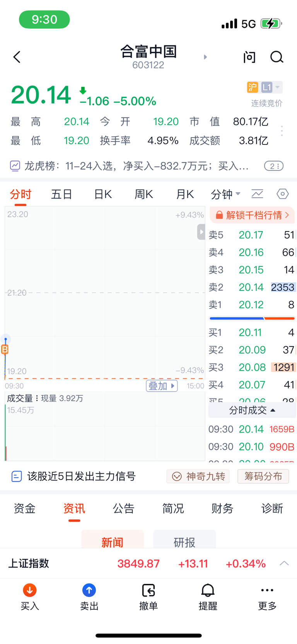
Task: Collapse order book with chart arrow handle
Action: coord(201,232)
